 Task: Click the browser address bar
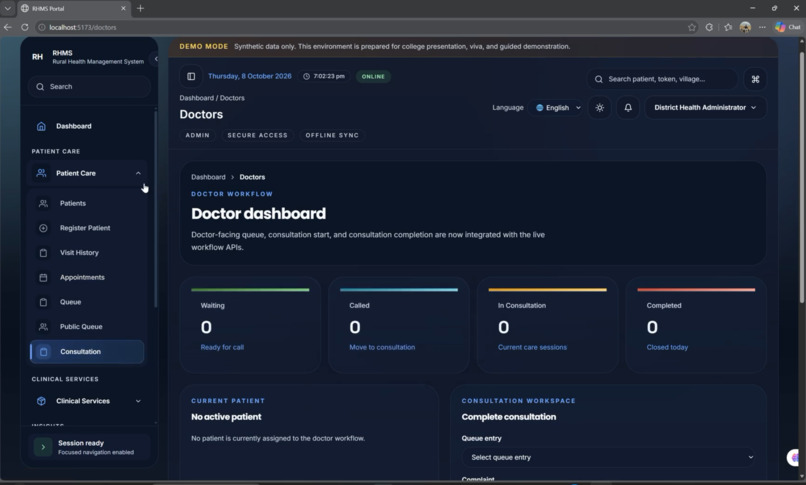click(x=360, y=27)
